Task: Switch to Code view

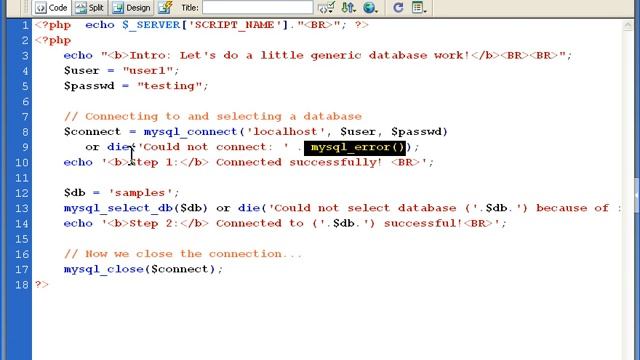Action: [x=51, y=8]
